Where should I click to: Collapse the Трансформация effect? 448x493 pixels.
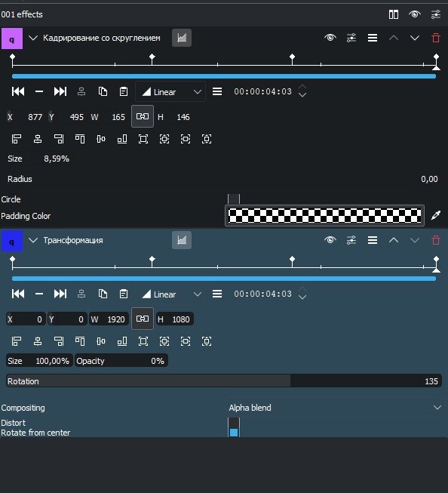point(33,241)
